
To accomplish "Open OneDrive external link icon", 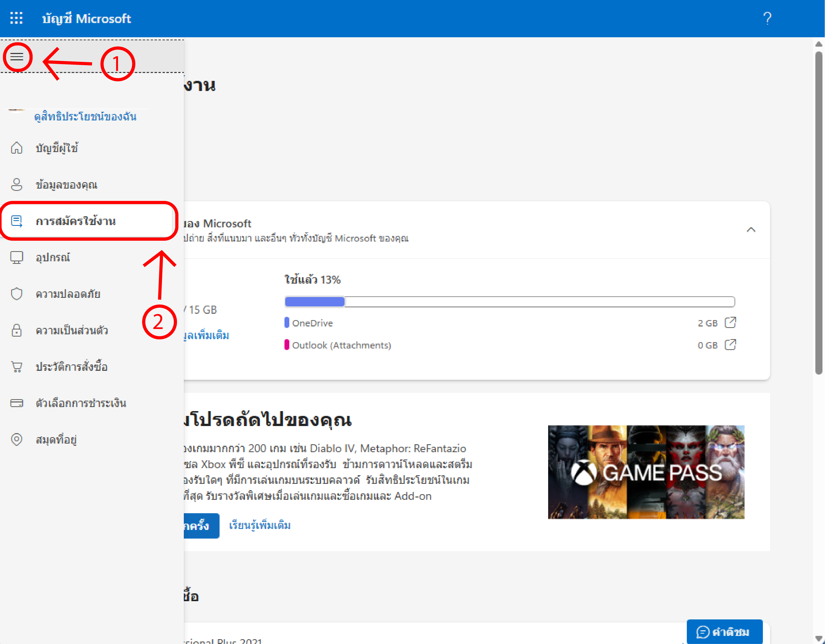I will point(730,323).
